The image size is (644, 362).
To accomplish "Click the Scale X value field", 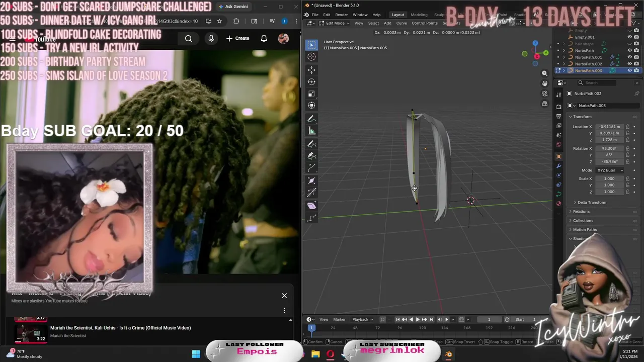I will [609, 178].
